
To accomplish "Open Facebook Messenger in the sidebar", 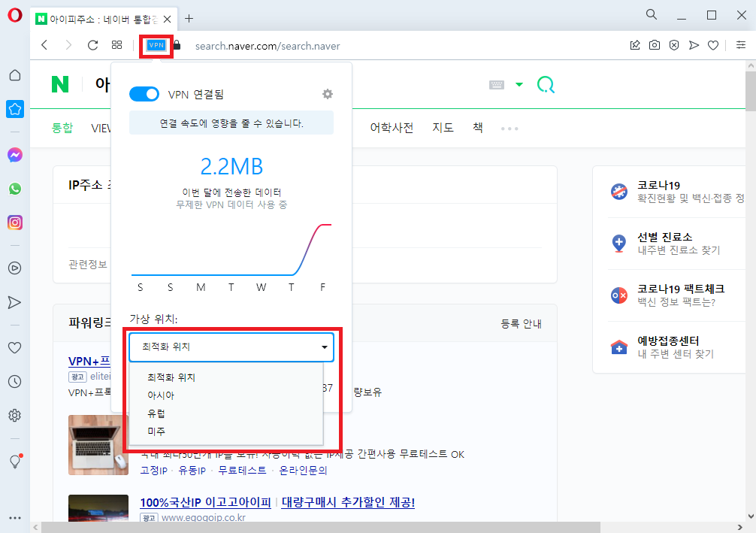I will [15, 155].
